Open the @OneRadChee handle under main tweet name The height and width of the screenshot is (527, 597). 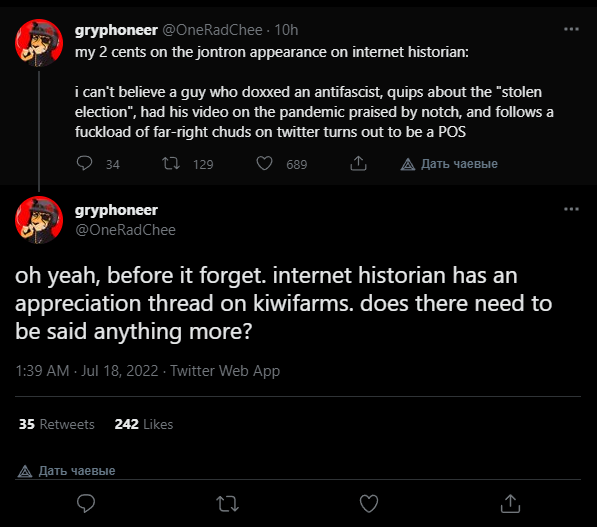[x=125, y=230]
